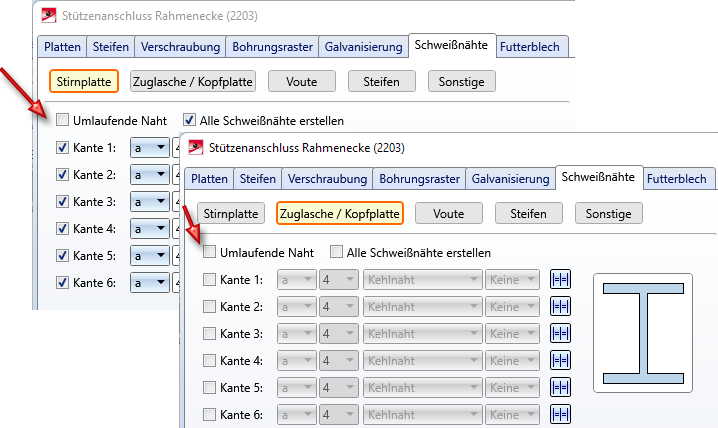Enable Umlaufende Naht in front dialog
Image resolution: width=718 pixels, height=428 pixels.
pyautogui.click(x=211, y=253)
